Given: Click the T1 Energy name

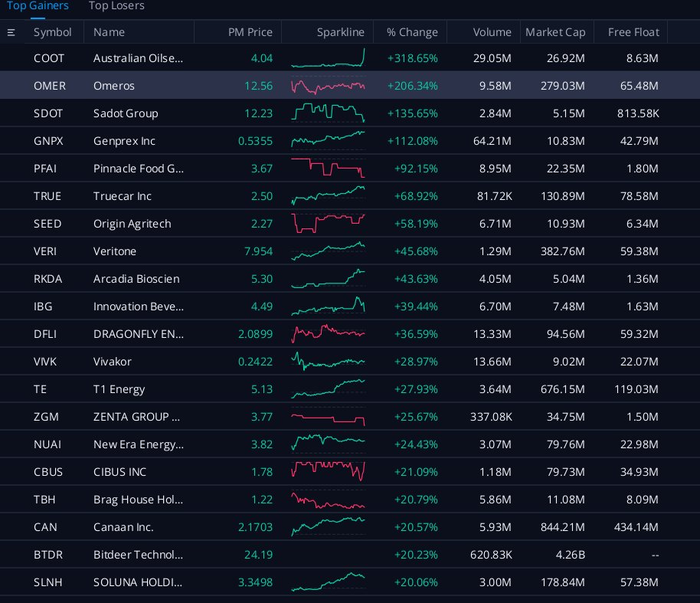Looking at the screenshot, I should coord(119,389).
